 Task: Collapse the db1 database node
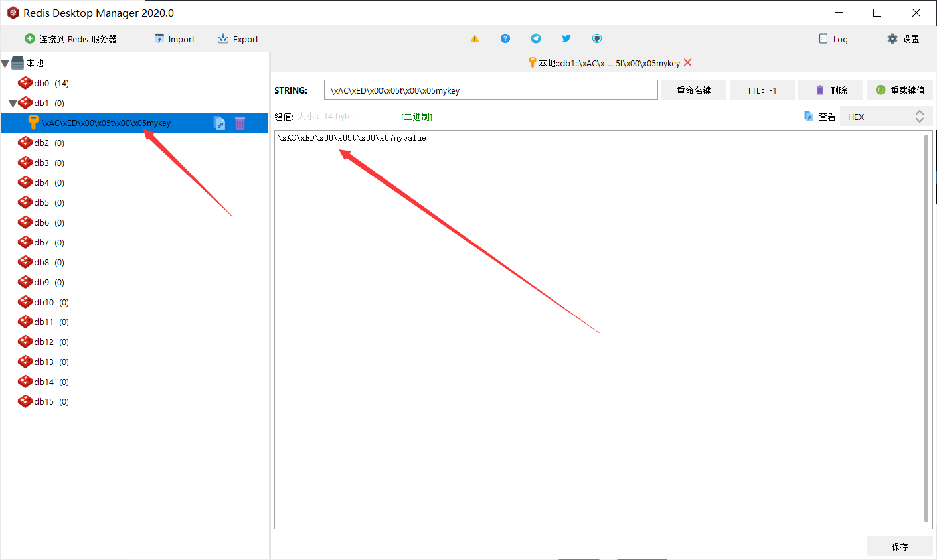(x=13, y=104)
